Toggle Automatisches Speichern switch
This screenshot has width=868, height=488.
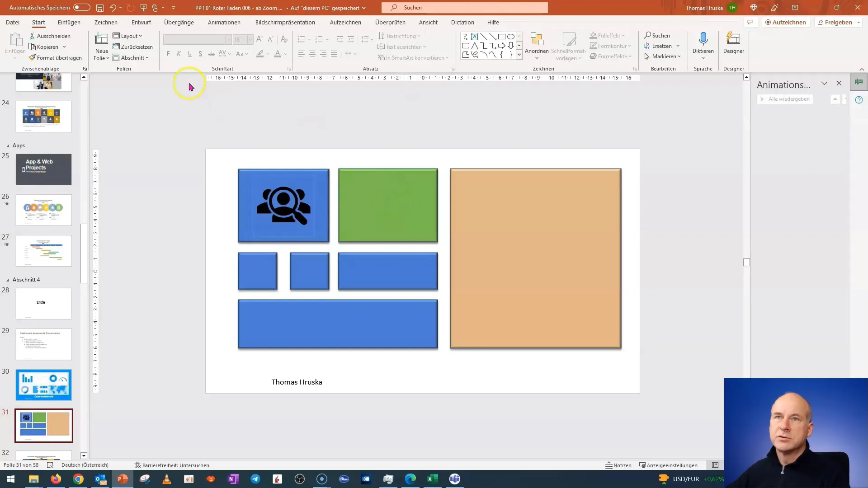point(78,7)
